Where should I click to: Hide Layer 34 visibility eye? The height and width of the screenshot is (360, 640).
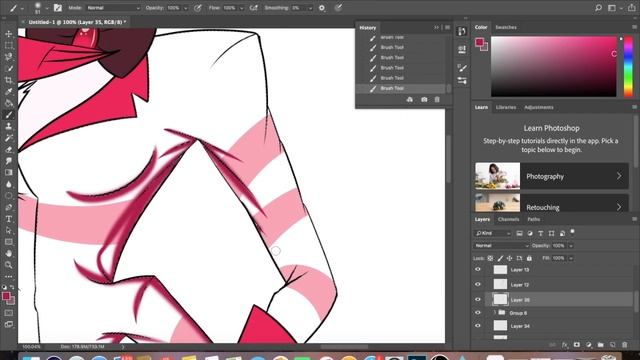coord(478,326)
